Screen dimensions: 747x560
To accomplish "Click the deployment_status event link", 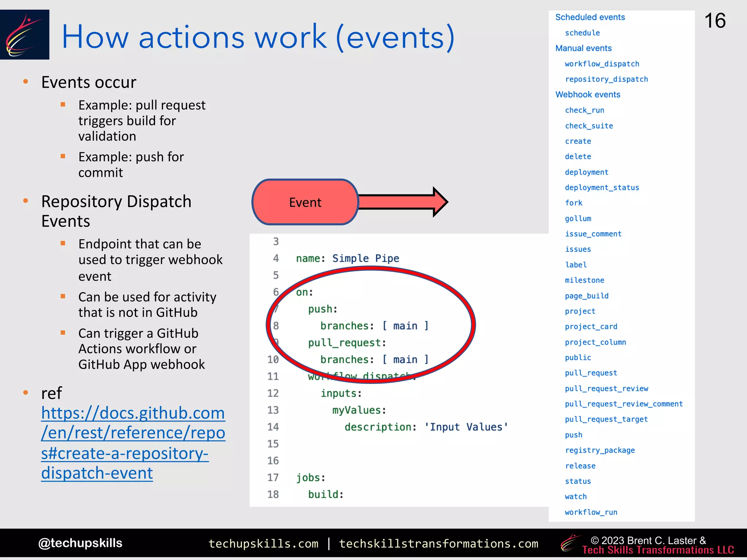I will point(602,187).
